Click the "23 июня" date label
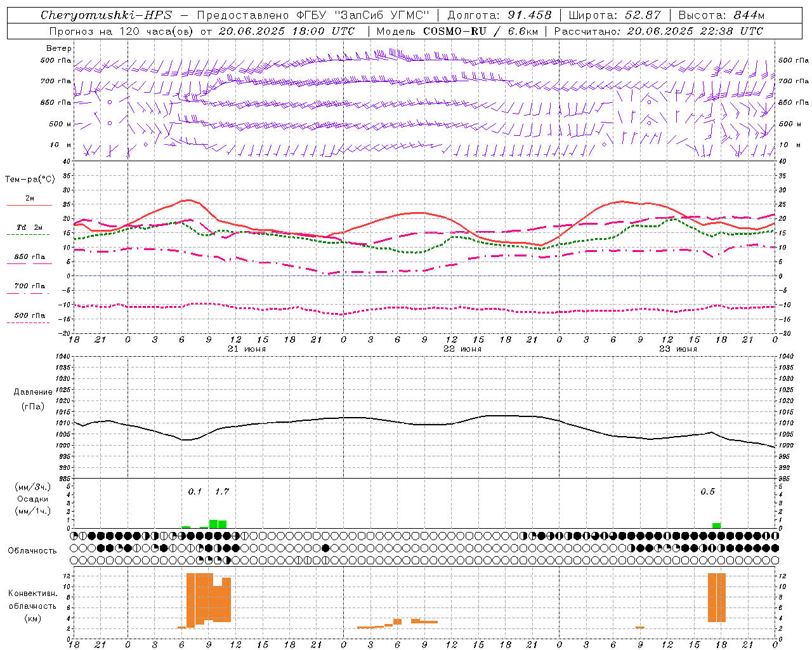The width and height of the screenshot is (812, 650). coord(678,349)
